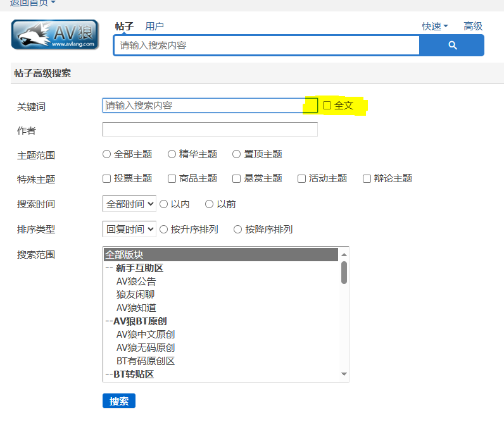Image resolution: width=504 pixels, height=432 pixels.
Task: Click the 作者 input field
Action: coord(210,130)
